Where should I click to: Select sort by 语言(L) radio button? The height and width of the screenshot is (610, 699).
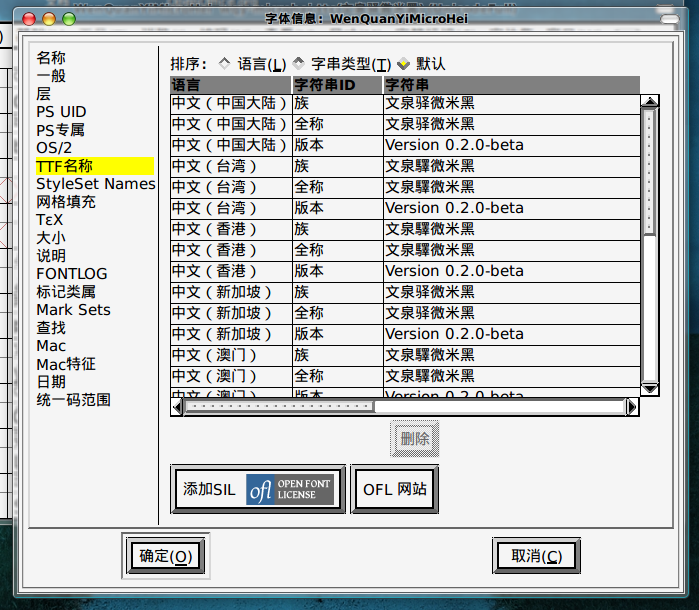(224, 64)
